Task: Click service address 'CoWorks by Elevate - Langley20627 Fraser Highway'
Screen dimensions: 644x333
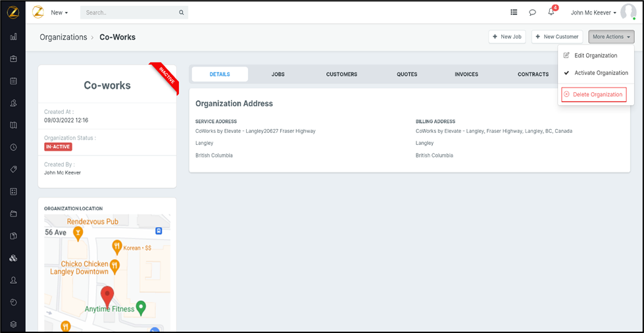Action: click(x=255, y=131)
